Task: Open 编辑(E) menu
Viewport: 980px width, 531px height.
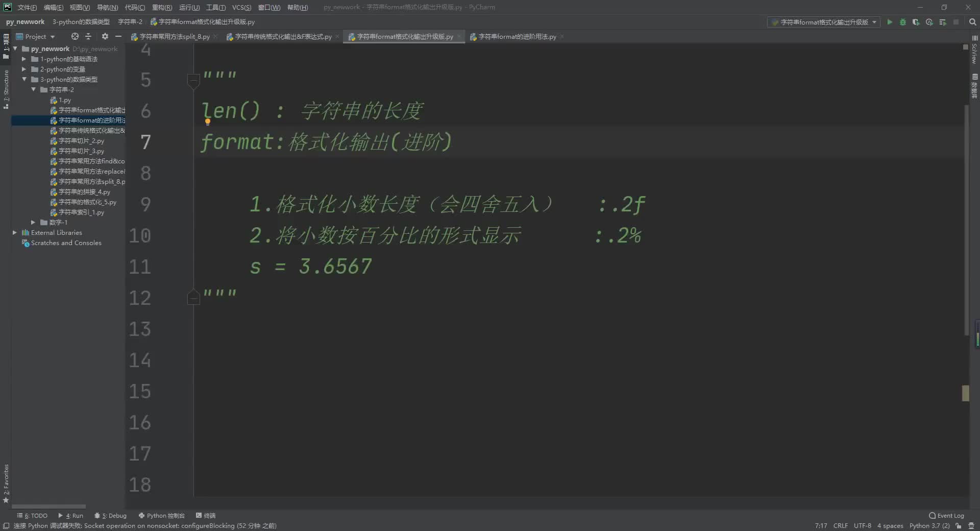Action: click(54, 7)
